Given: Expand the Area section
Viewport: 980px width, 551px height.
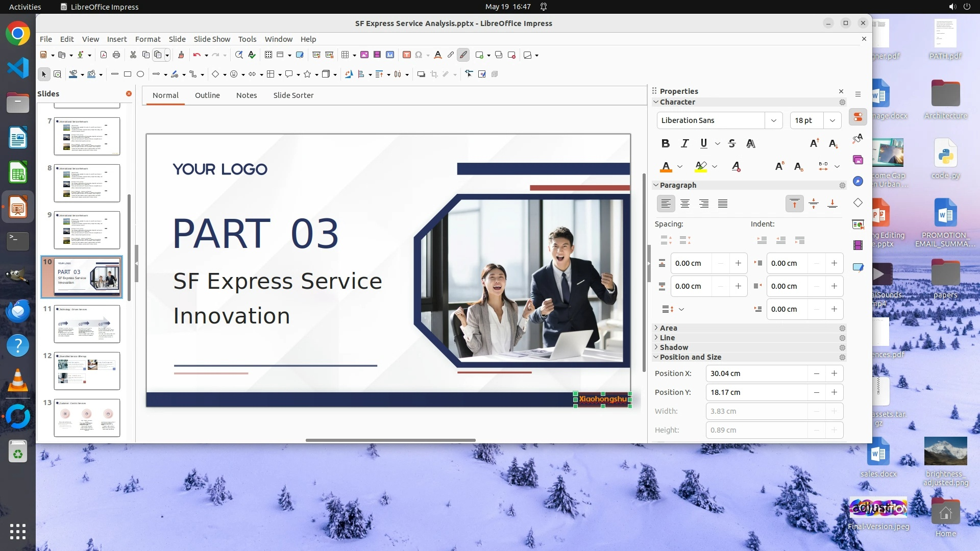Looking at the screenshot, I should click(x=668, y=328).
